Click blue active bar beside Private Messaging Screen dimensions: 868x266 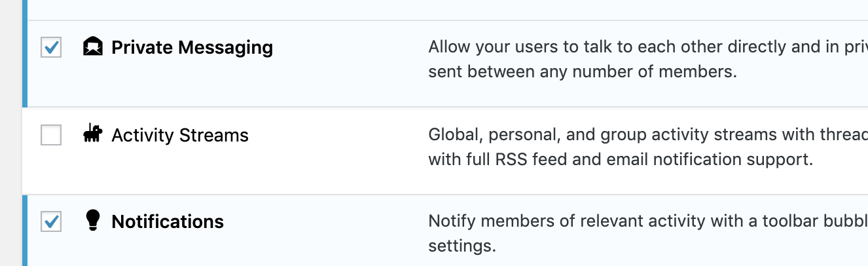pyautogui.click(x=25, y=64)
